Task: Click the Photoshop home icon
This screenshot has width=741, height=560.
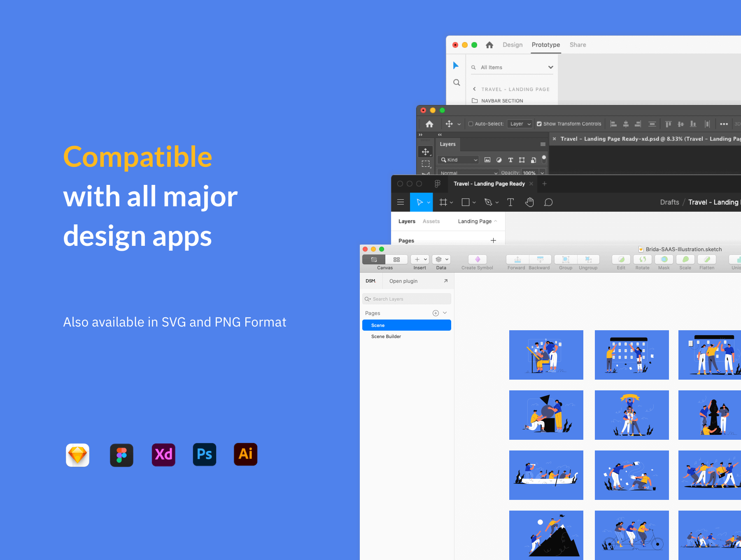Action: tap(429, 124)
